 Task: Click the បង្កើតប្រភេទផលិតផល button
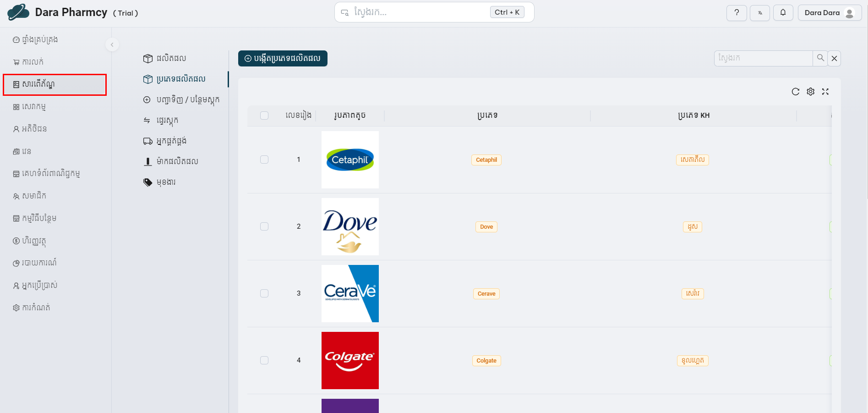coord(283,58)
